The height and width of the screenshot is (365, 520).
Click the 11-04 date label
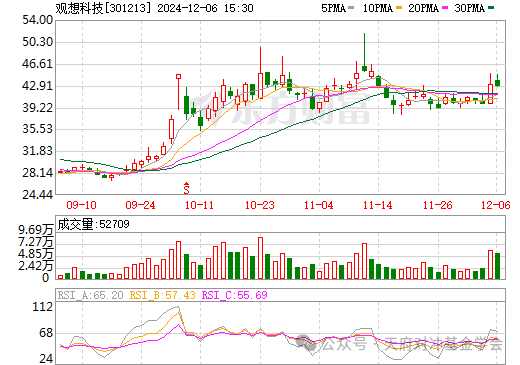pos(319,205)
